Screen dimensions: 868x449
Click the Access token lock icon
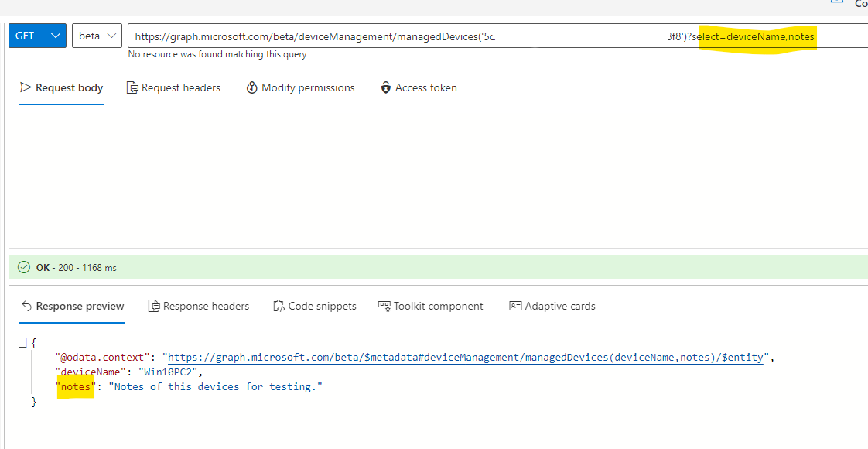point(386,87)
